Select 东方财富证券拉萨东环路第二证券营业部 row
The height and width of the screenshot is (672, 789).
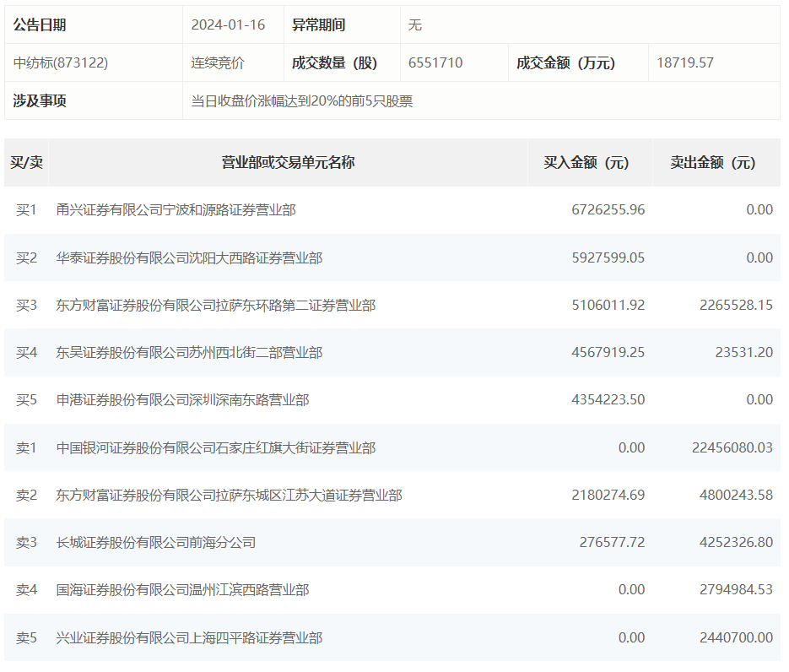(x=392, y=305)
